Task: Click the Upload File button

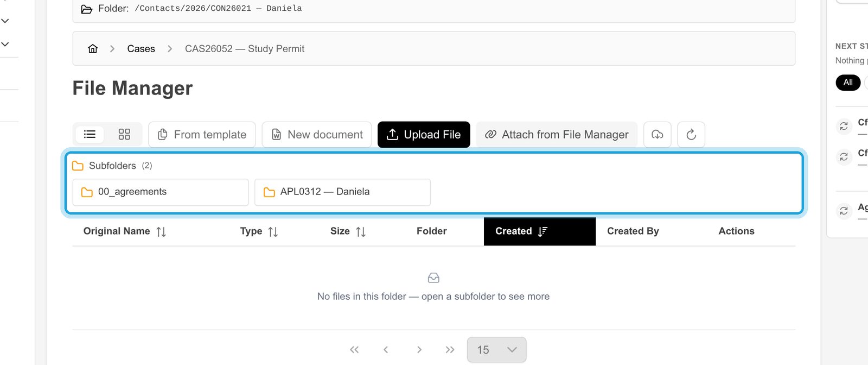Action: click(424, 135)
